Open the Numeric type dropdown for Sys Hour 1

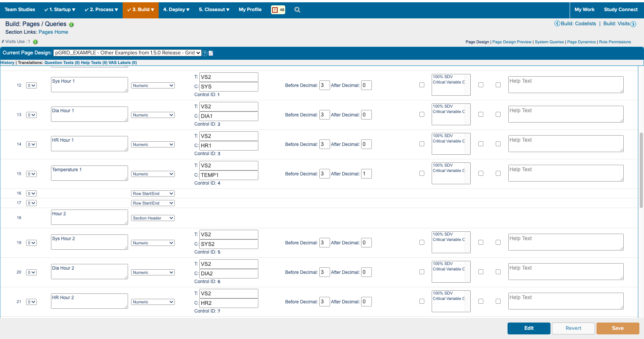(153, 86)
